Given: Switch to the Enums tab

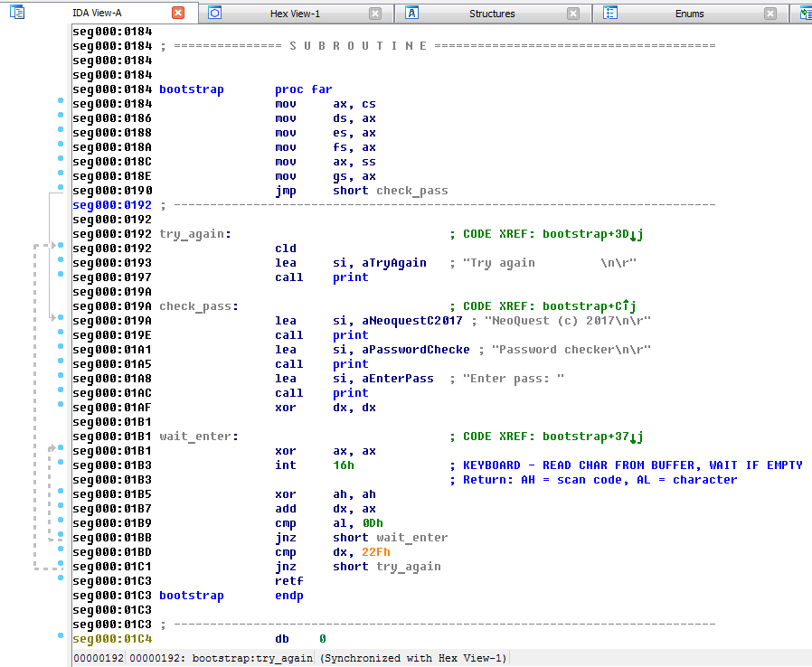Looking at the screenshot, I should point(689,14).
